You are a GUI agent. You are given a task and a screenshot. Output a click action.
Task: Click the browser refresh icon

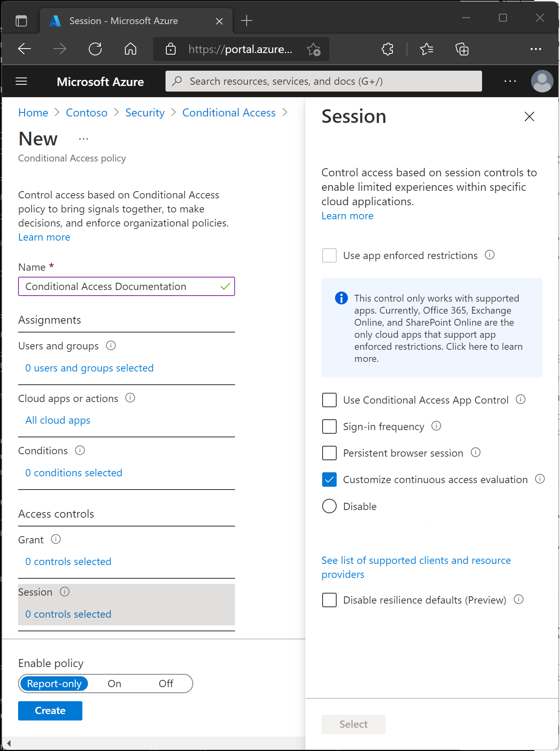tap(95, 49)
